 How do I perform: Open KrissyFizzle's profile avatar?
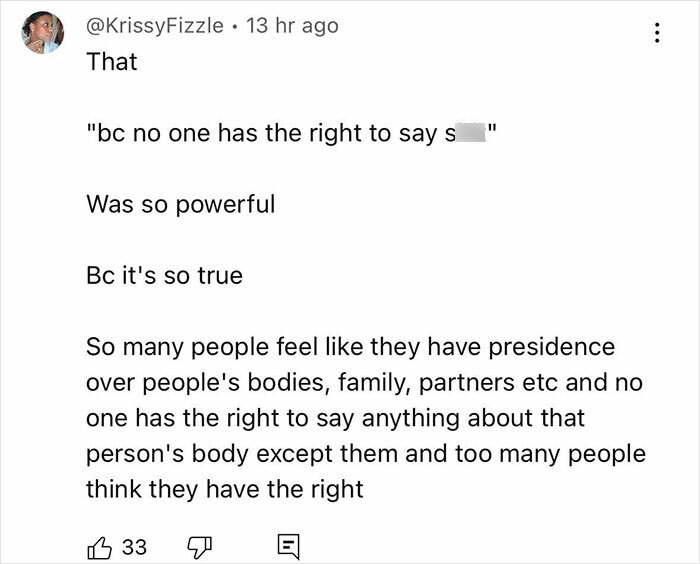coord(42,33)
